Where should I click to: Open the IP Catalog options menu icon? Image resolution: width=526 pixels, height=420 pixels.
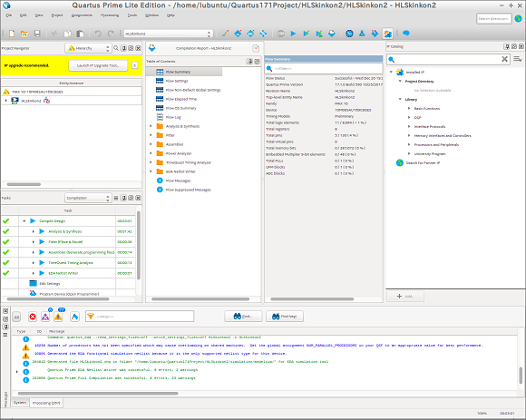click(x=518, y=59)
